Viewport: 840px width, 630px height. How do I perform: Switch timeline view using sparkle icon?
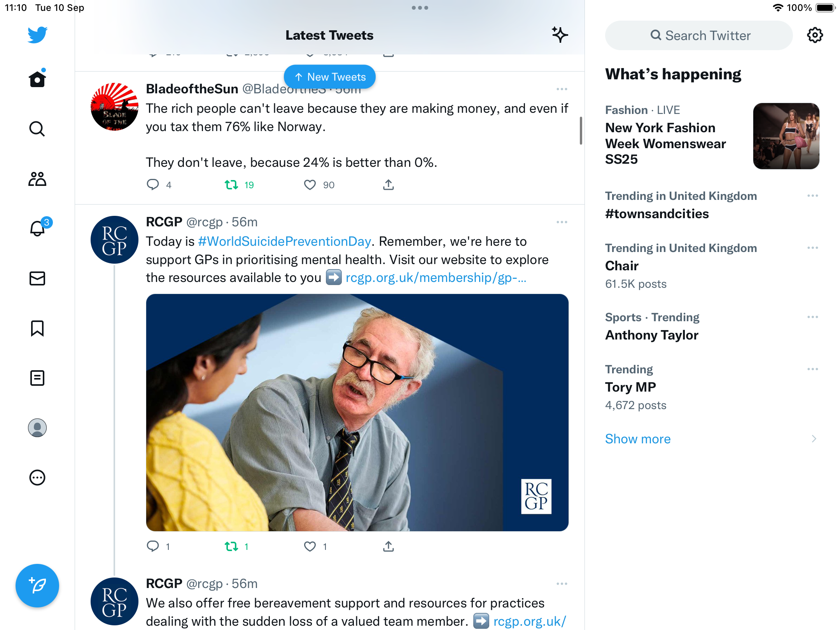560,35
